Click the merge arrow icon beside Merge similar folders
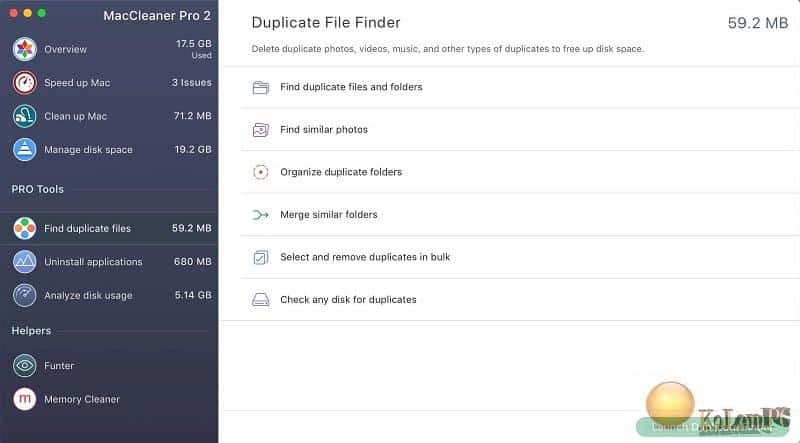The width and height of the screenshot is (800, 443). (261, 215)
